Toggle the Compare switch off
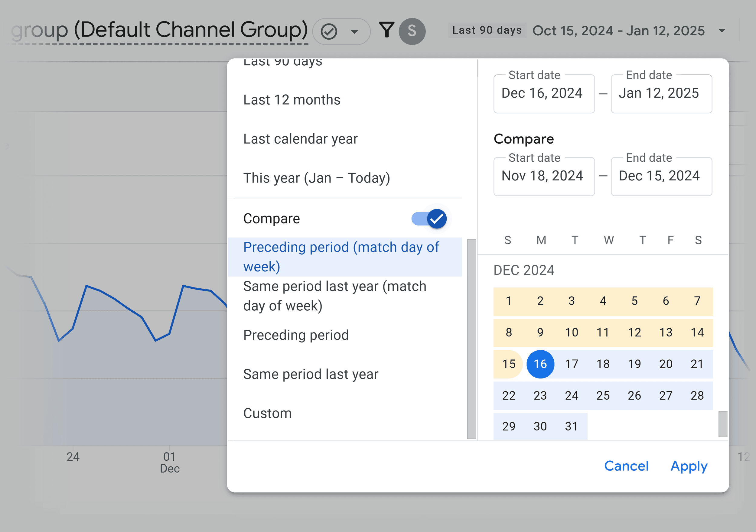Screen dimensions: 756x532 [429, 219]
